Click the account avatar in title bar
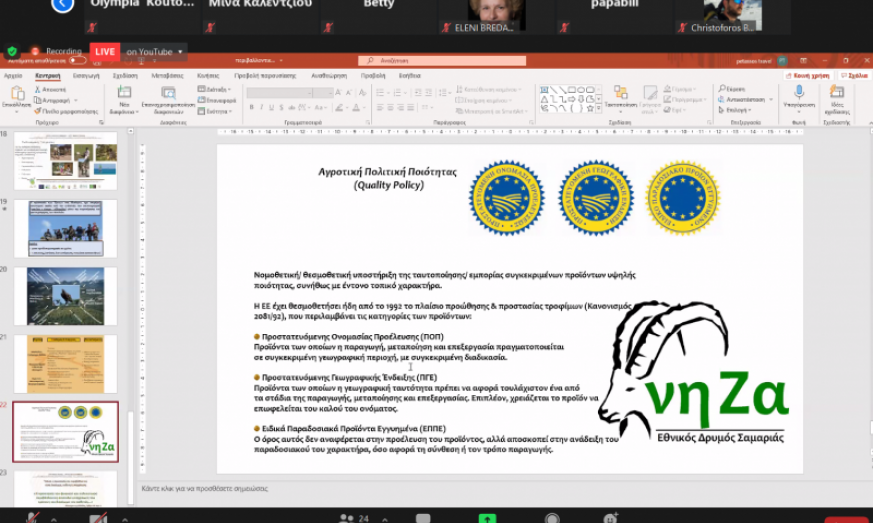The width and height of the screenshot is (873, 523). click(x=782, y=61)
